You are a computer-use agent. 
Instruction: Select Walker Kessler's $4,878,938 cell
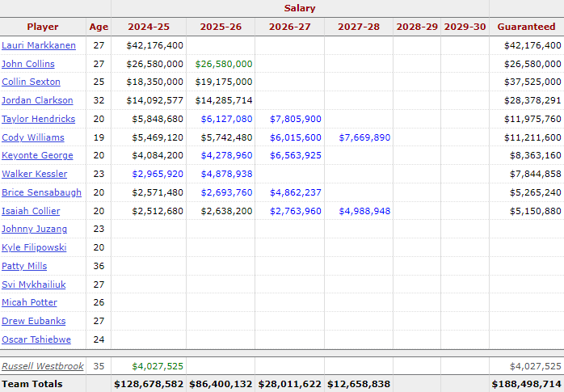pos(226,174)
